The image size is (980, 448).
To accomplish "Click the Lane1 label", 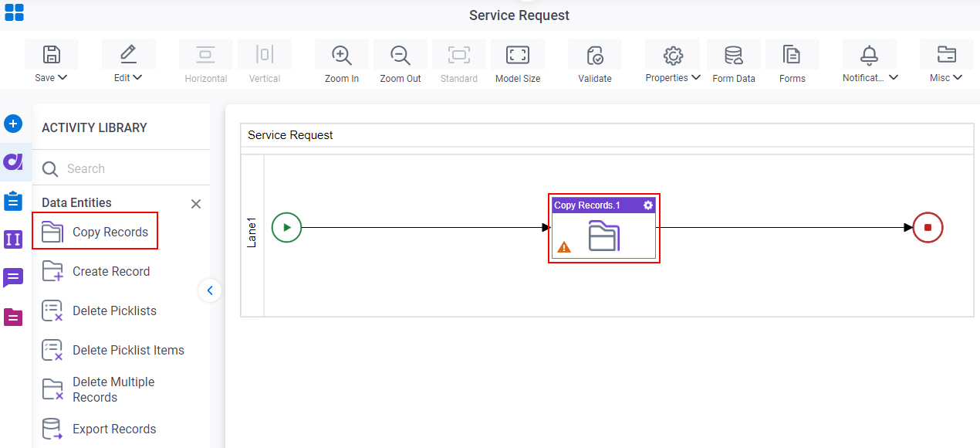I will [x=252, y=232].
